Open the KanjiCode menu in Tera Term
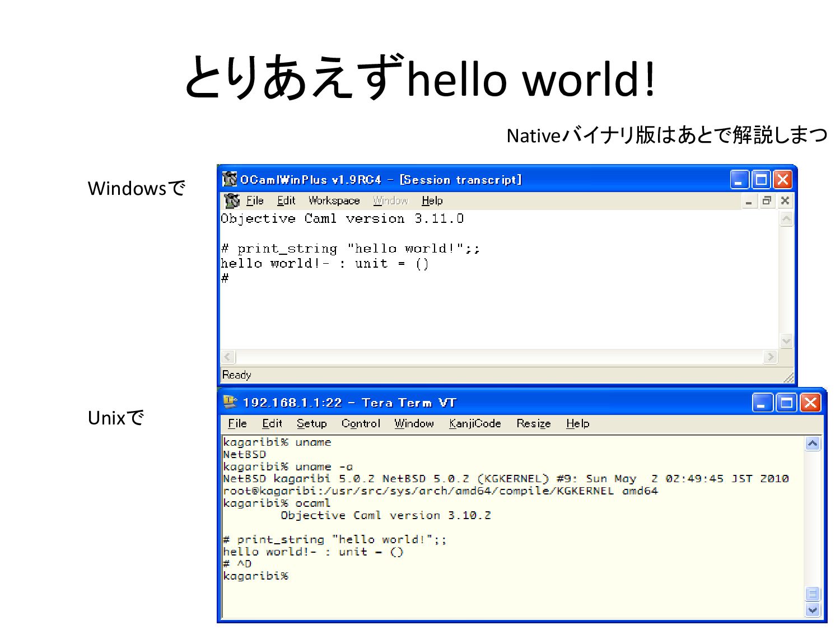Viewport: 840px width, 630px height. [475, 423]
